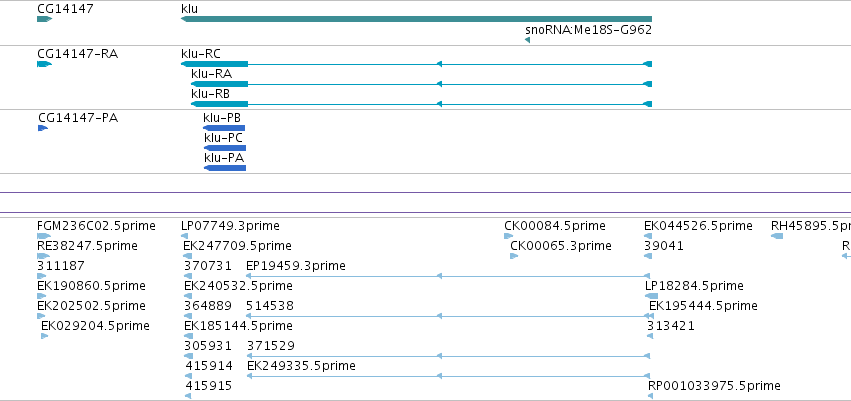Screen dimensions: 851x401
Task: Click the 'RP001033975.5prime' label text
Action: (714, 386)
